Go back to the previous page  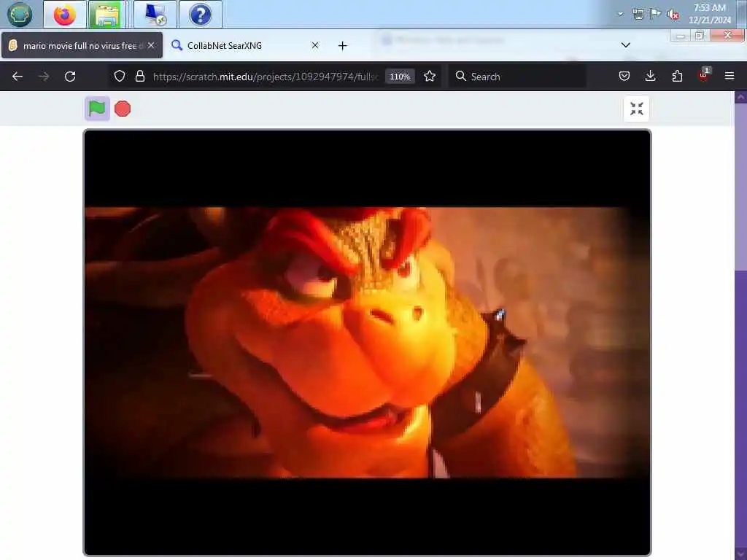(x=18, y=76)
